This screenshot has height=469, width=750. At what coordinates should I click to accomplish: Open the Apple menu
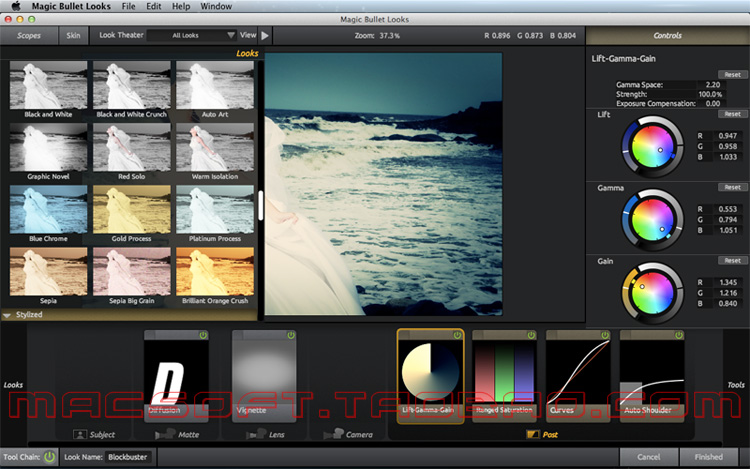(16, 6)
